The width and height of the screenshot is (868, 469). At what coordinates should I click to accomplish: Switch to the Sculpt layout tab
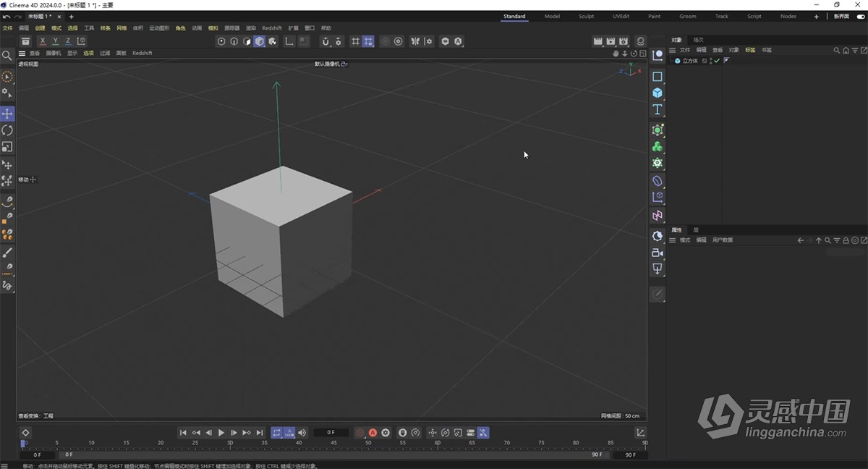(x=586, y=16)
